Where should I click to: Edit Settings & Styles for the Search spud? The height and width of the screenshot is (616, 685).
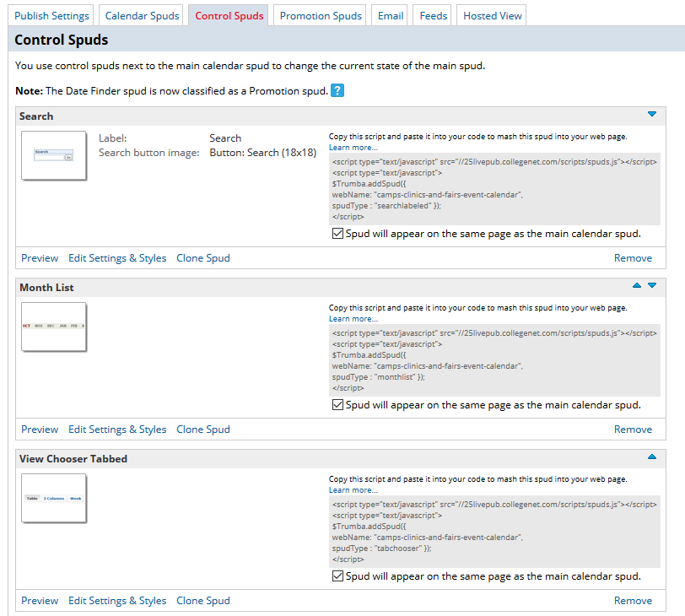coord(117,257)
